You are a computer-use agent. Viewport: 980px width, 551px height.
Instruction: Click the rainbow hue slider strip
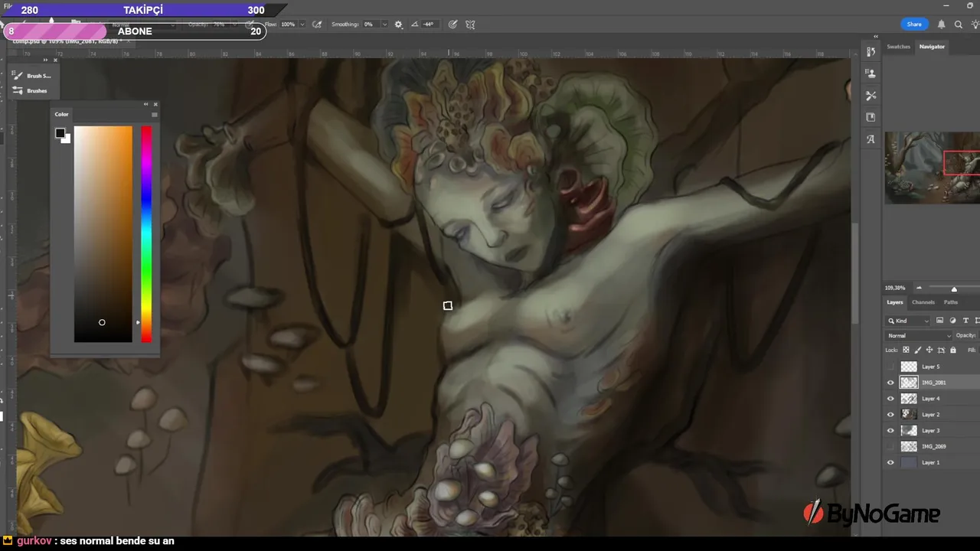pos(146,234)
